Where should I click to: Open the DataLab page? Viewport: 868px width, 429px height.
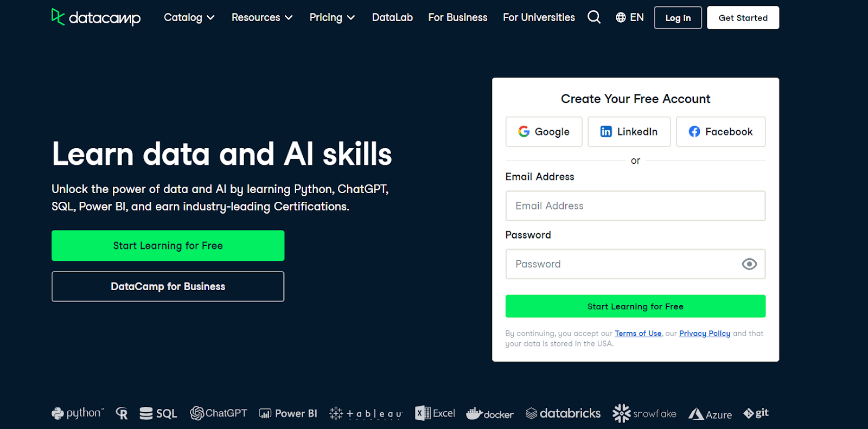[392, 17]
